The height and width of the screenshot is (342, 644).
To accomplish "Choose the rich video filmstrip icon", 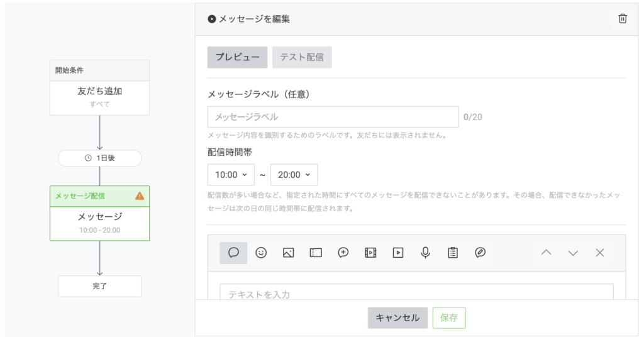I will coord(370,253).
